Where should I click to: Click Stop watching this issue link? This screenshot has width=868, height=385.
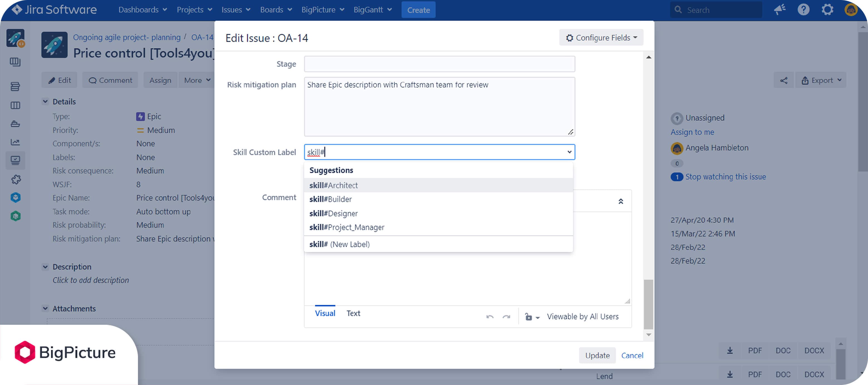pos(726,176)
